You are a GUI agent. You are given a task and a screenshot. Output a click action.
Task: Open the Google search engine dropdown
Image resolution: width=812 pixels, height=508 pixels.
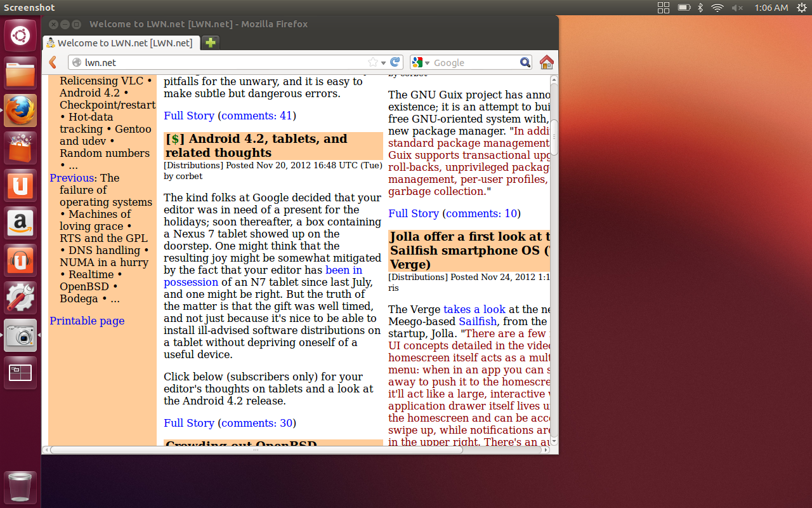tap(421, 62)
